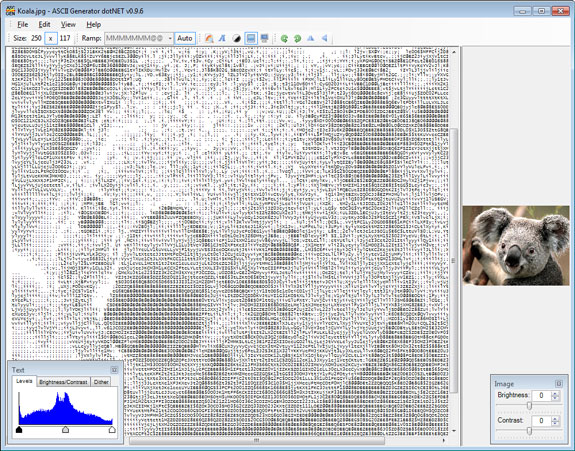575x451 pixels.
Task: Click the full screen monitor icon
Action: [264, 38]
